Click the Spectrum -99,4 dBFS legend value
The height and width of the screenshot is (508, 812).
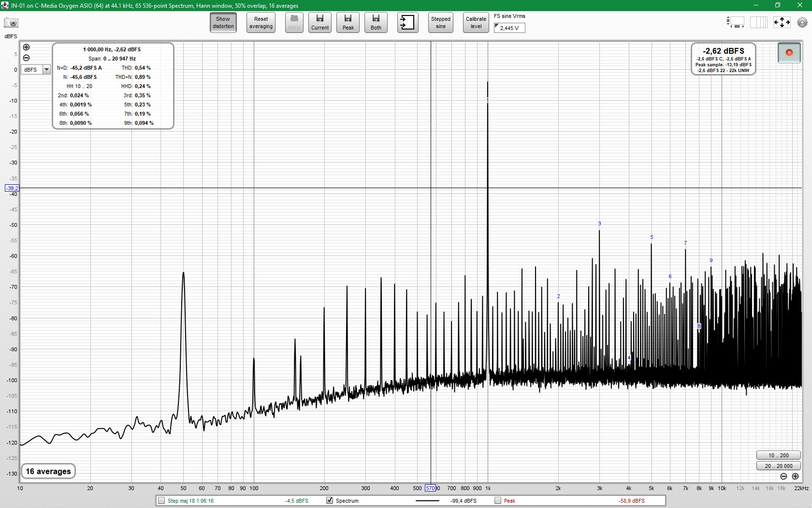point(464,501)
